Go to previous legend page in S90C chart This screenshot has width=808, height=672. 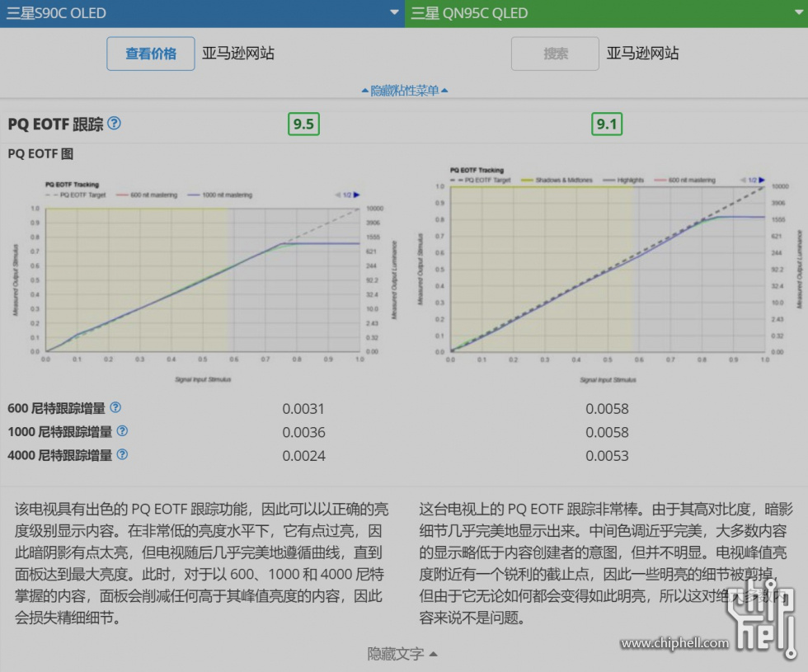click(x=338, y=195)
